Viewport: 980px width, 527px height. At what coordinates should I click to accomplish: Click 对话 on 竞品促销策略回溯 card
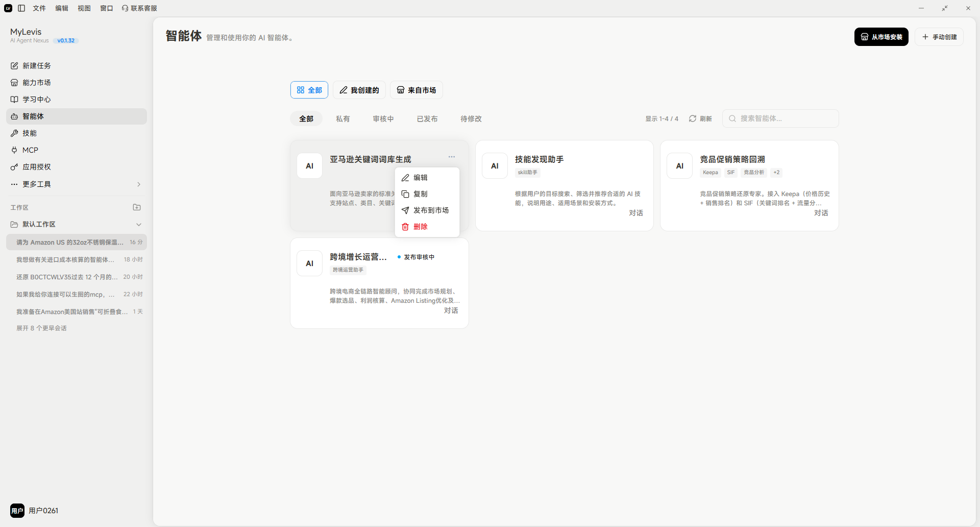click(821, 213)
